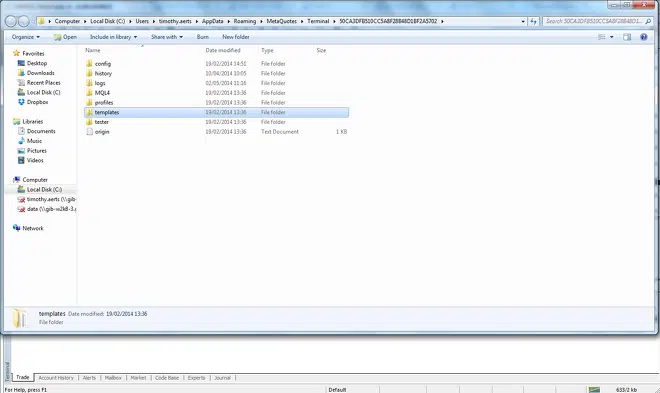Screen dimensions: 660x393
Task: Expand the Organize dropdown menu
Action: (x=26, y=37)
